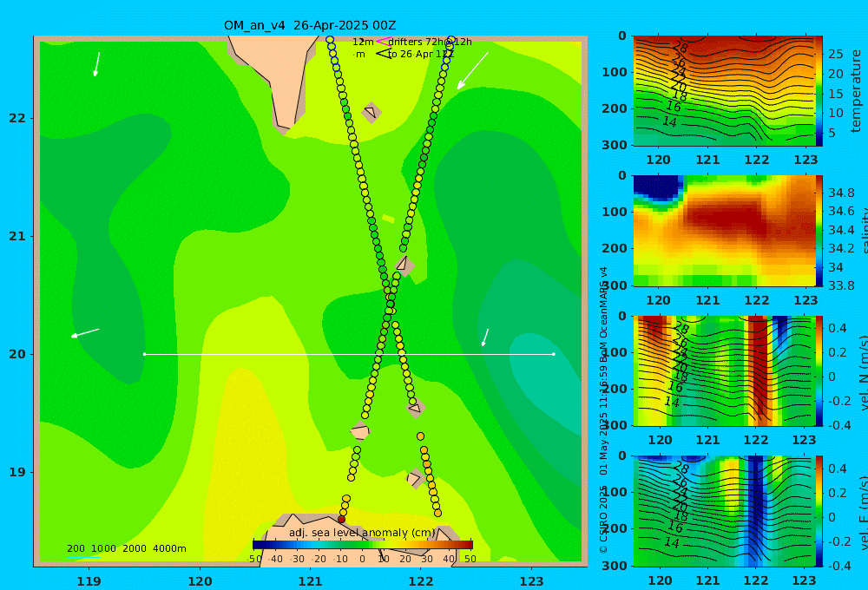Click the vel. N colorbar
This screenshot has width=868, height=590.
819,370
